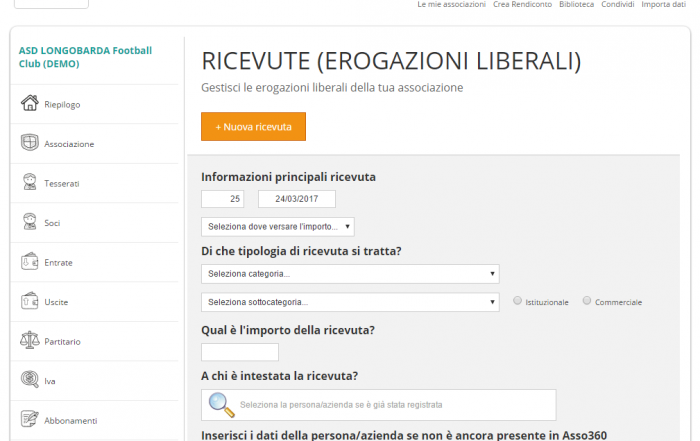Click the Soci member icon
The width and height of the screenshot is (700, 441).
29,221
